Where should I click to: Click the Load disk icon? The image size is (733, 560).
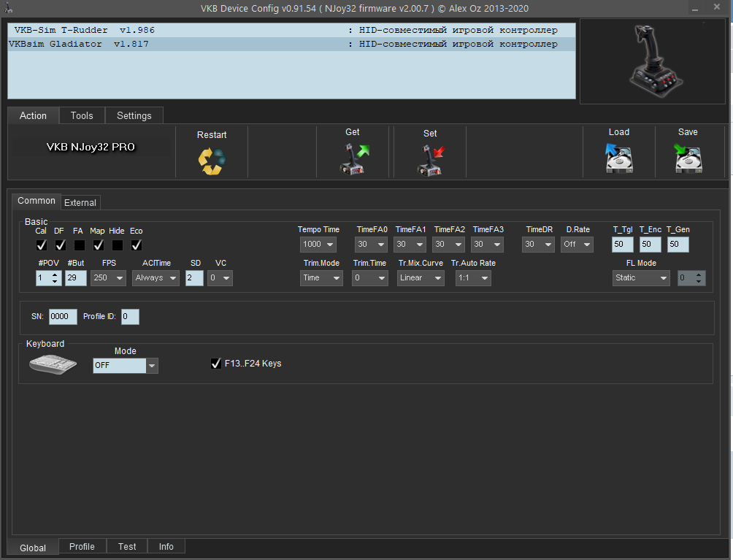(x=618, y=158)
